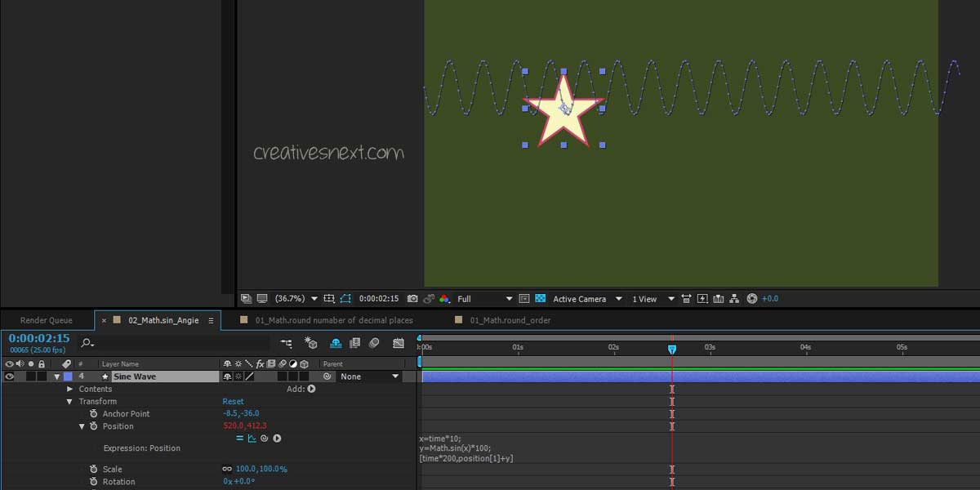The height and width of the screenshot is (490, 980).
Task: Take a snapshot with the camera icon
Action: pos(412,299)
